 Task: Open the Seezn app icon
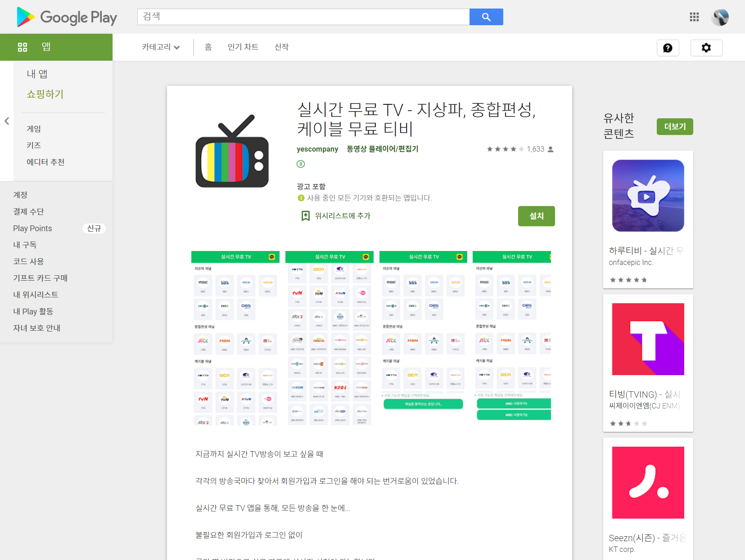coord(648,483)
